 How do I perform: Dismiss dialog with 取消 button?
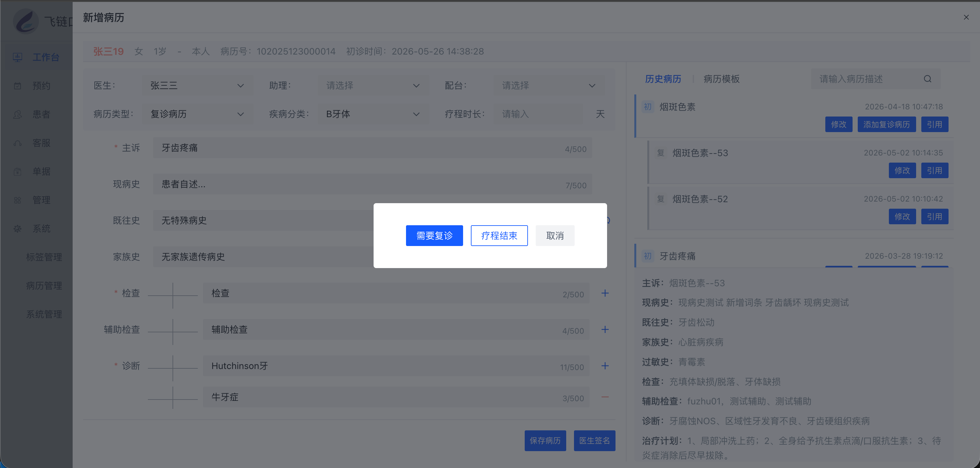point(555,236)
